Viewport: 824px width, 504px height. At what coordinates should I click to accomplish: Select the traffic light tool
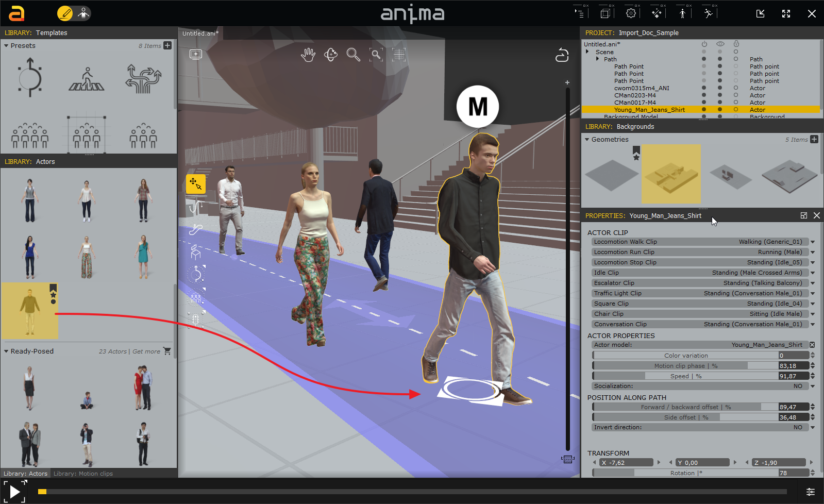point(196,320)
